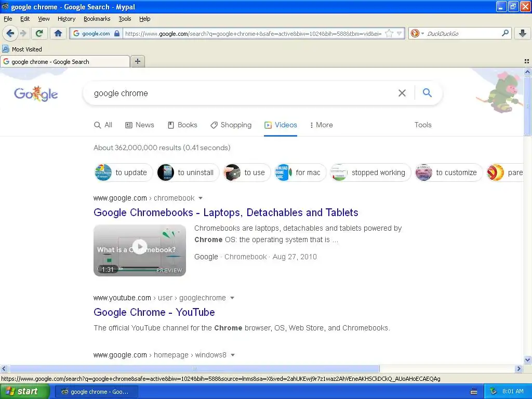This screenshot has width=532, height=399.
Task: Open the Edit menu
Action: (25, 19)
